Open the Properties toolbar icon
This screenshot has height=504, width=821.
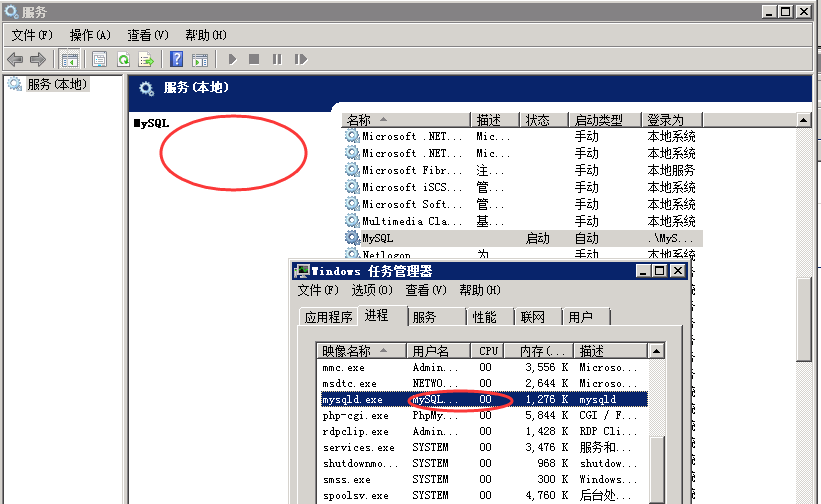coord(99,59)
